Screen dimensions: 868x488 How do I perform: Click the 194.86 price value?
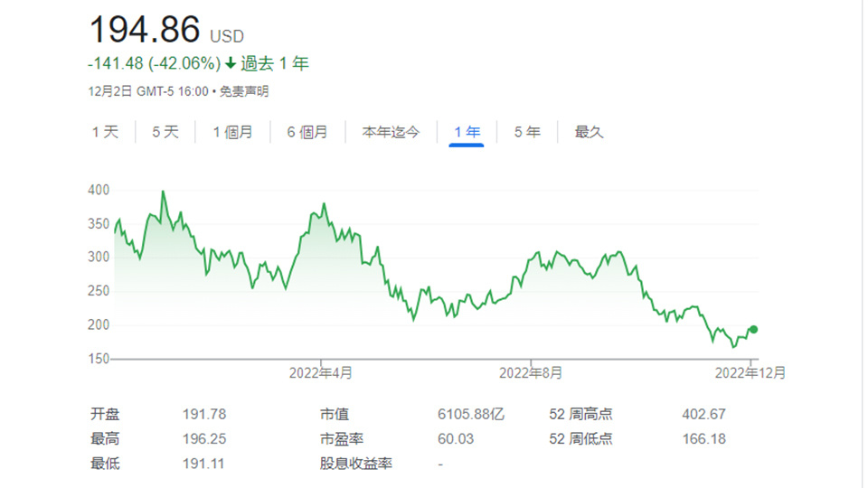[x=145, y=29]
